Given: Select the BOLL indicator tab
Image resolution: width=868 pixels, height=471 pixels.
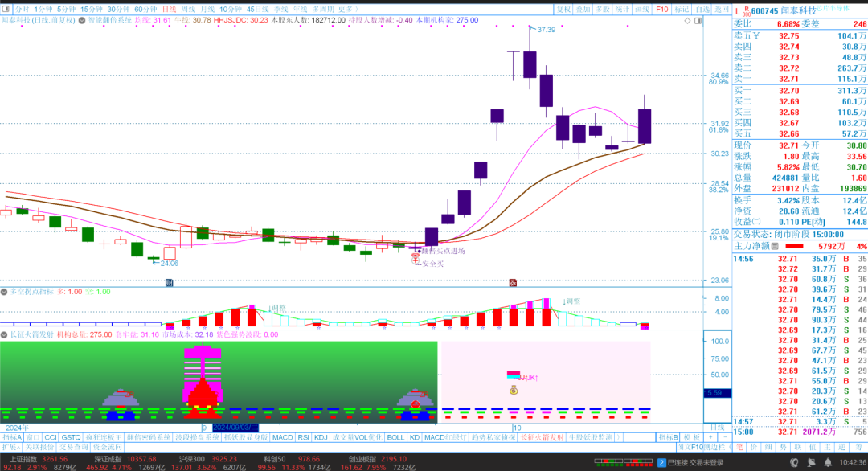Looking at the screenshot, I should coord(395,437).
